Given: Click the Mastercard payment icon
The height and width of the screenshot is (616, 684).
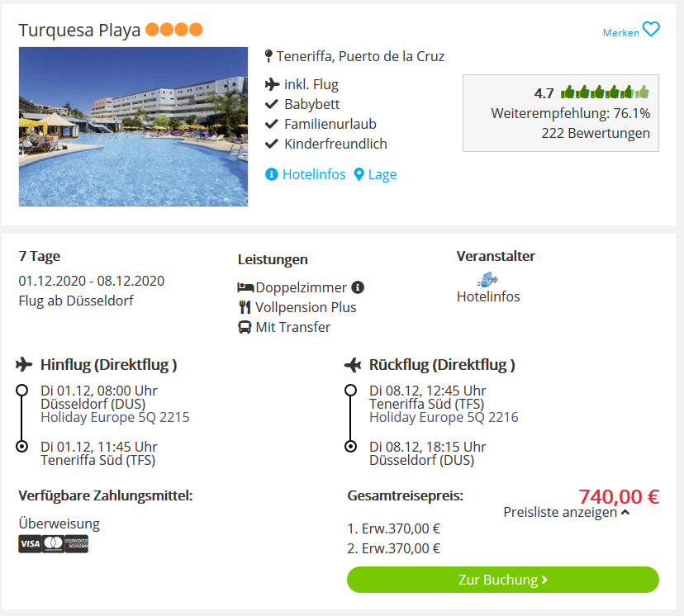Looking at the screenshot, I should pyautogui.click(x=53, y=544).
